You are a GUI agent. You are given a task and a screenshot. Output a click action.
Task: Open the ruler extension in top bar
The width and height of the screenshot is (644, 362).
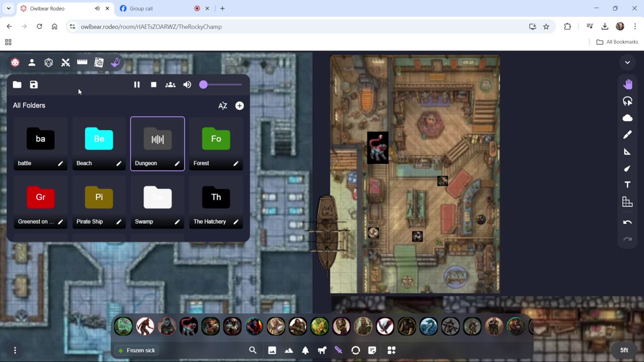point(82,62)
